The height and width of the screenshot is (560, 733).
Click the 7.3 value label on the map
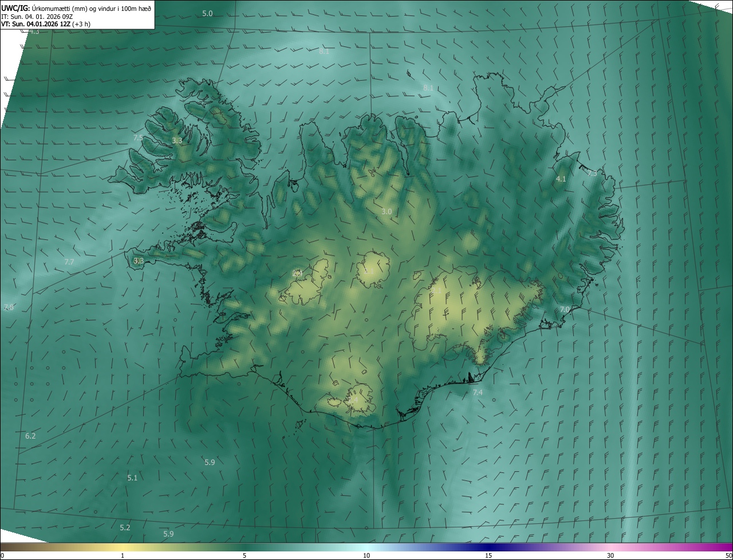[x=592, y=173]
